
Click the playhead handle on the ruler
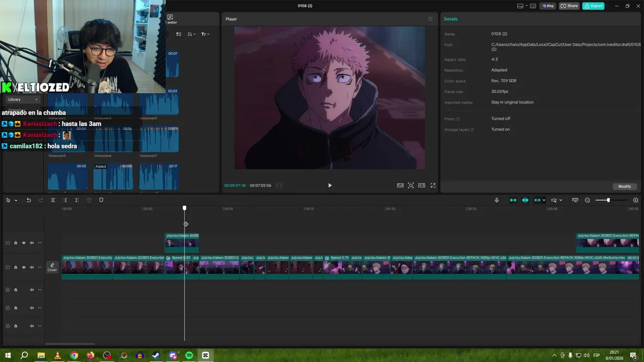point(184,208)
